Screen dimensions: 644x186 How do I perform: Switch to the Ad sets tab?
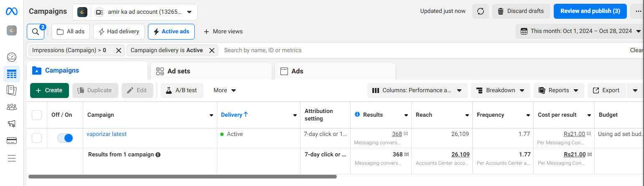pos(211,71)
